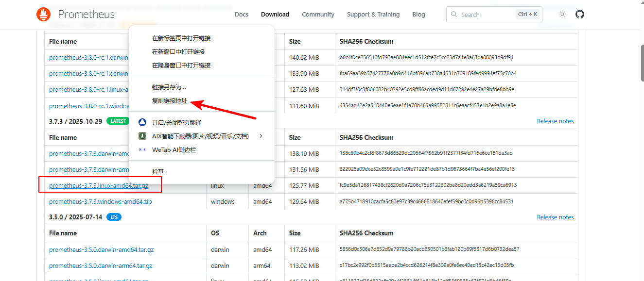Click the Prometheus flame logo icon
644x281 pixels.
pos(43,14)
